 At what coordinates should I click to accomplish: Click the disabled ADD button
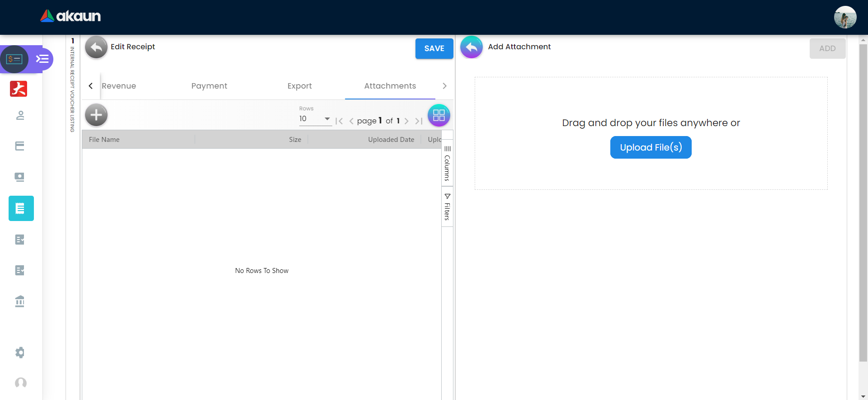click(x=828, y=48)
